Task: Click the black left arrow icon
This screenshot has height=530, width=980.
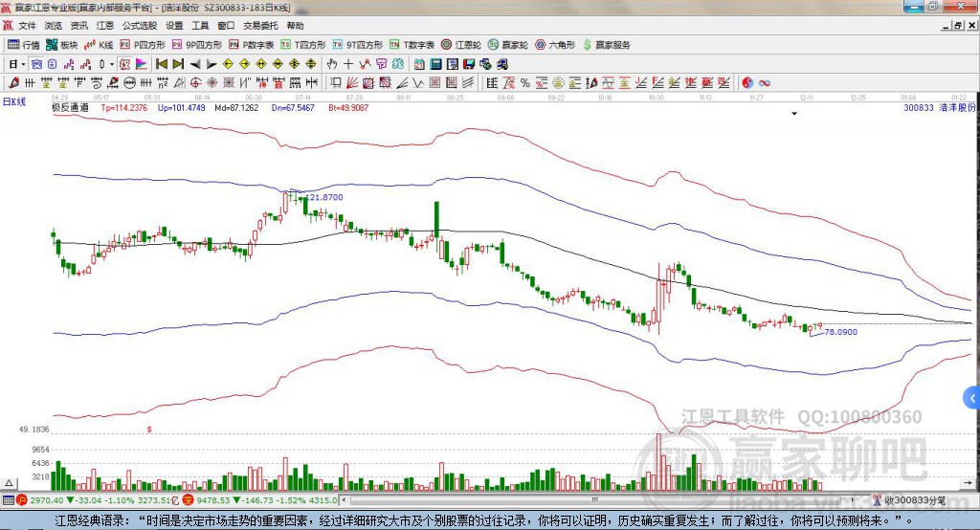Action: click(195, 64)
